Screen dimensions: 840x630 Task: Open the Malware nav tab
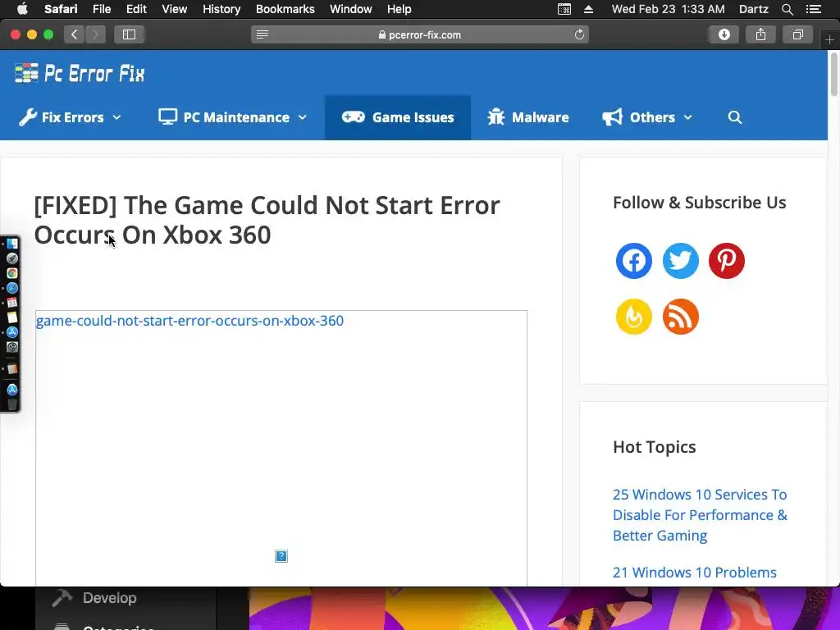(x=528, y=117)
